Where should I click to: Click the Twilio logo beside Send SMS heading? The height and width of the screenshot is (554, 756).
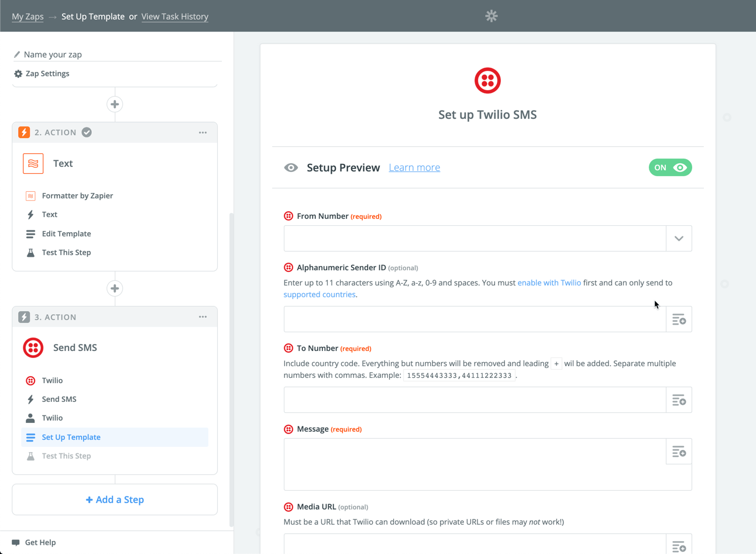tap(33, 347)
